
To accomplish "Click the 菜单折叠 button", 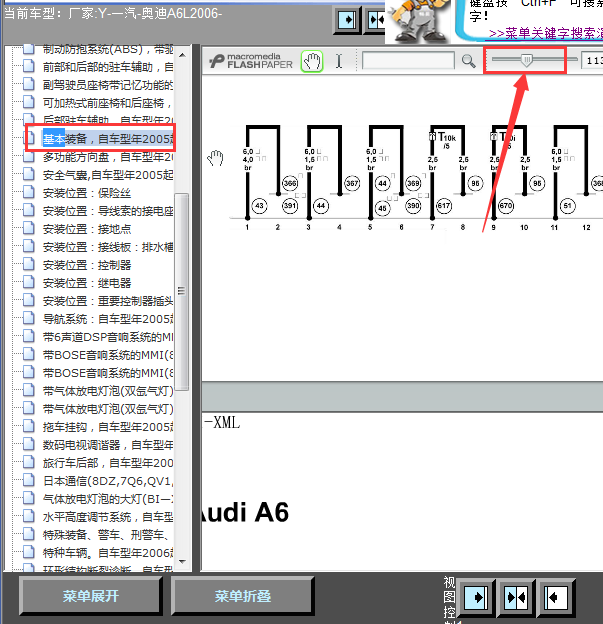I will 243,596.
